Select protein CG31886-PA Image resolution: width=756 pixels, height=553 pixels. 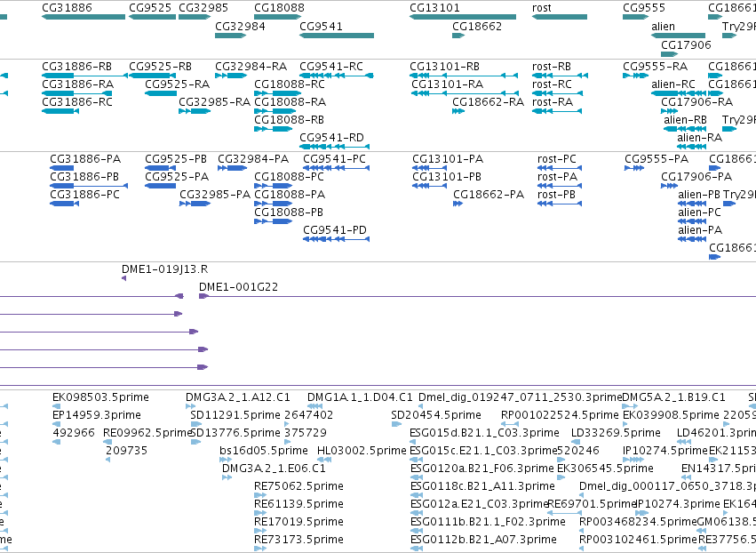[61, 168]
